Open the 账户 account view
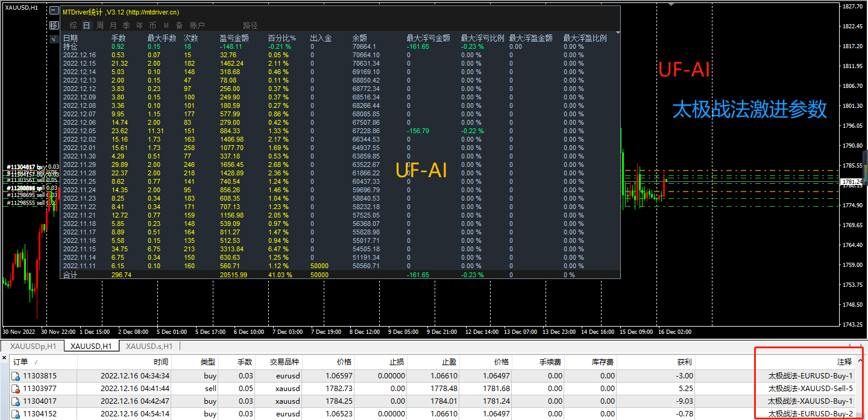 point(197,25)
